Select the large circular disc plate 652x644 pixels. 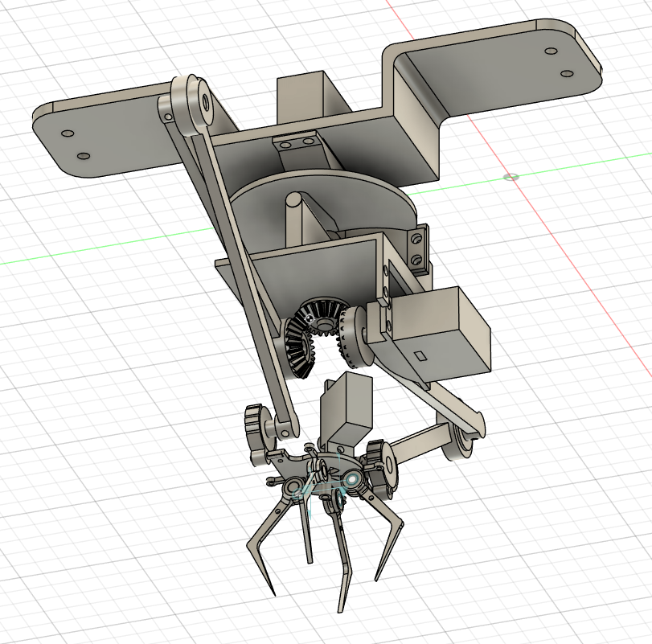(x=322, y=200)
